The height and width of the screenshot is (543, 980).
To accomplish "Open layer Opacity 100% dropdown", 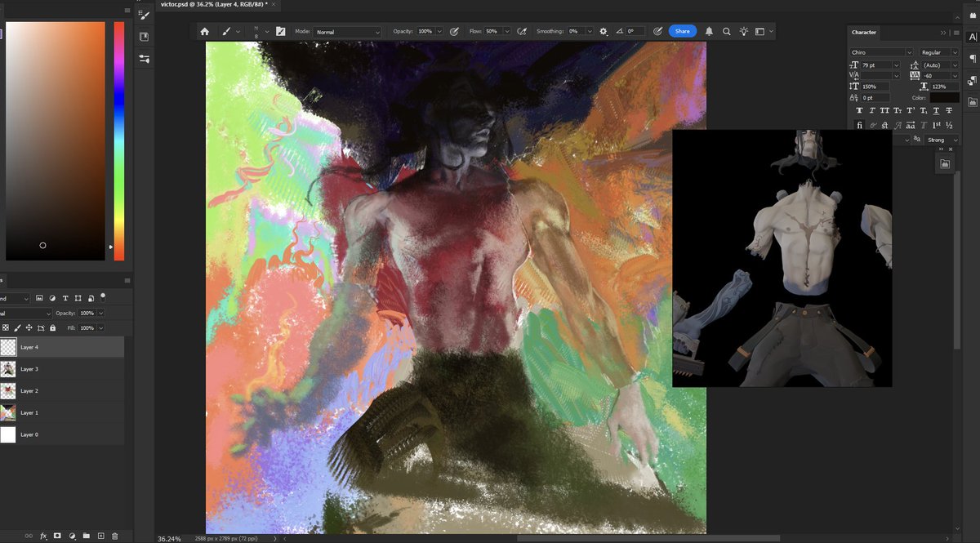I will click(100, 313).
